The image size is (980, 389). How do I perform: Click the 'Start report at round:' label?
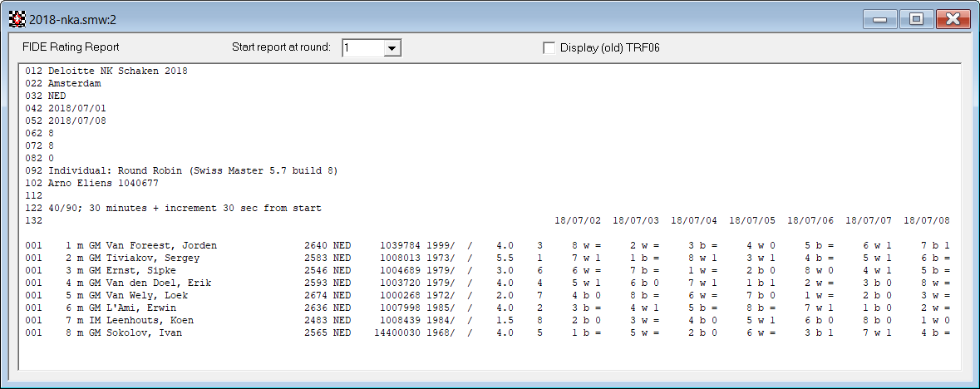point(281,47)
